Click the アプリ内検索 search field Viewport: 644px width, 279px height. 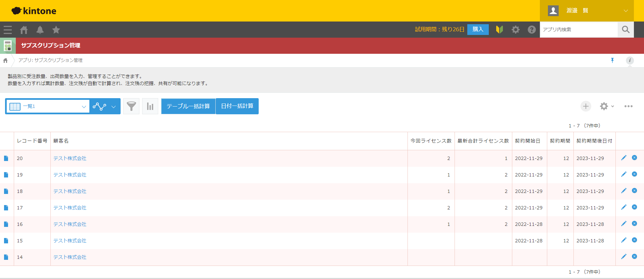578,30
